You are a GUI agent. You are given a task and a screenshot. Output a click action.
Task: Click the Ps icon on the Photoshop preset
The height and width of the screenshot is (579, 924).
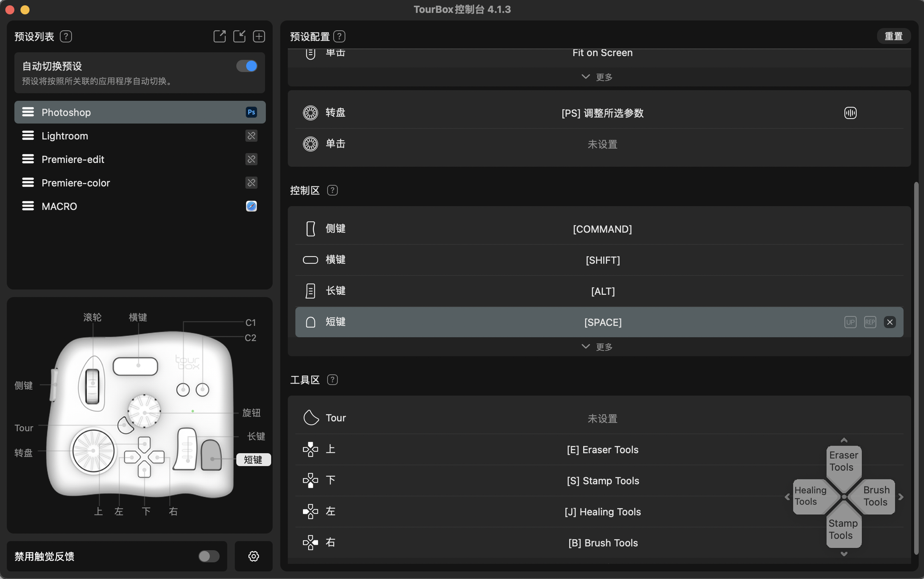point(251,112)
